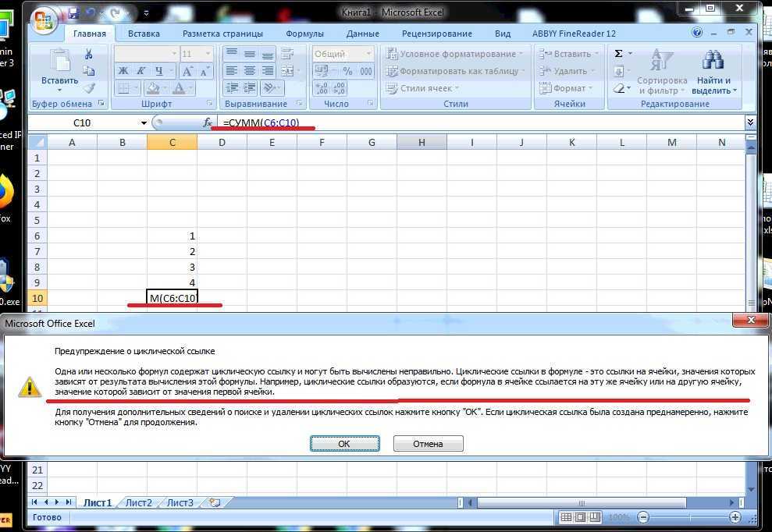Click the merge and center icon
The image size is (772, 532).
pos(287,71)
